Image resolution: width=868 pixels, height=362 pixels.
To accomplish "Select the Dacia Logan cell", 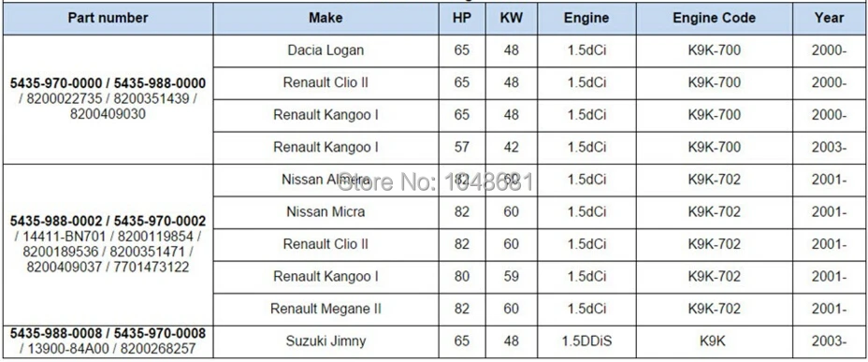I will [325, 51].
